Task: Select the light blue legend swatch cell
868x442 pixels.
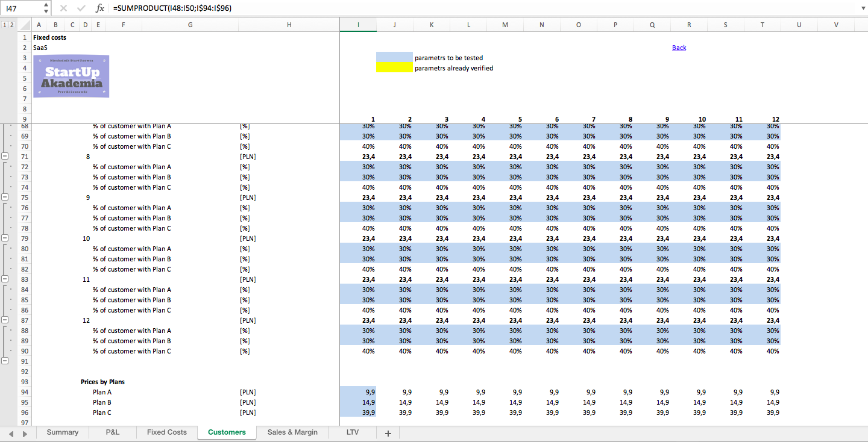Action: coord(395,58)
